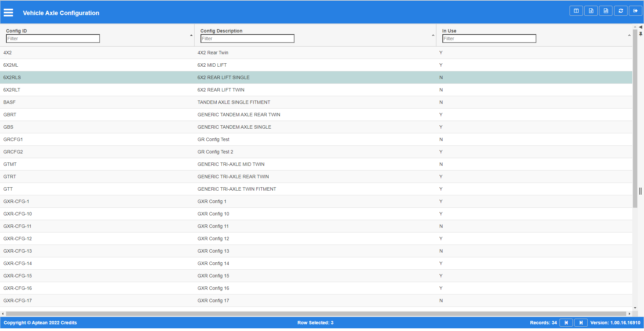Click the In Use value for 4X2

click(x=441, y=53)
